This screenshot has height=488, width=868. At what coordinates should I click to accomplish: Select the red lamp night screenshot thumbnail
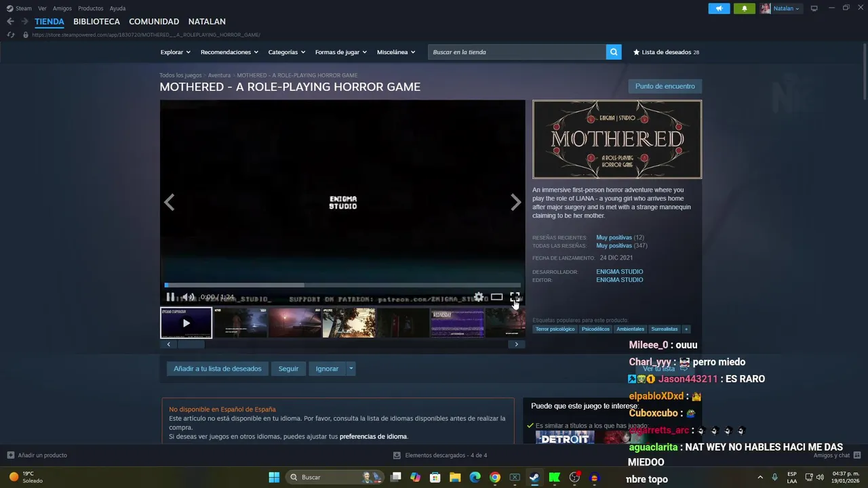(294, 323)
